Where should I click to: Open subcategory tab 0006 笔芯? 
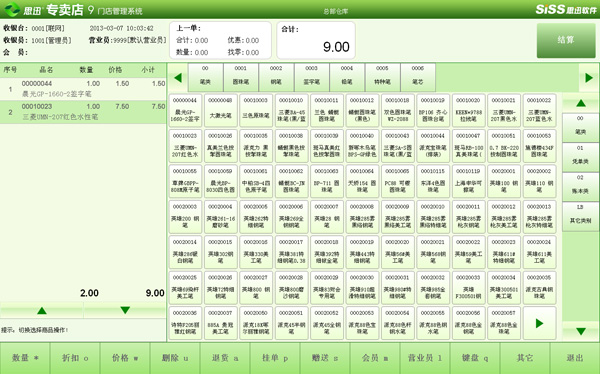pos(417,78)
